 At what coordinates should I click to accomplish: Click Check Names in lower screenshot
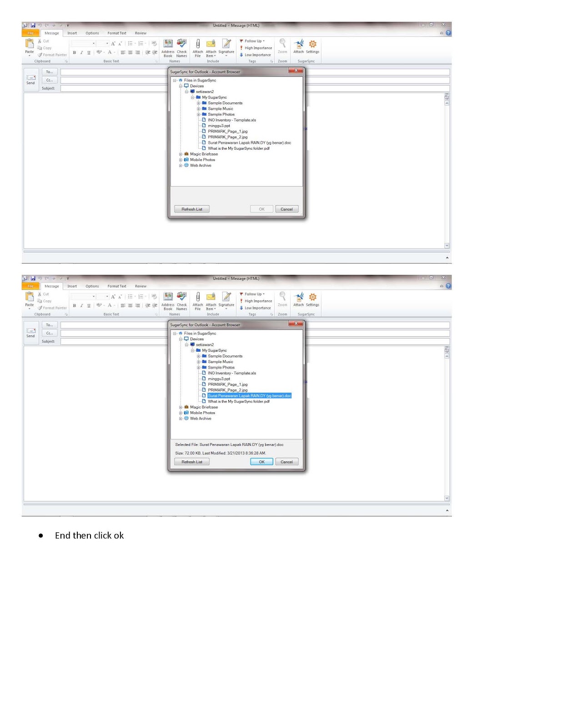[x=182, y=301]
